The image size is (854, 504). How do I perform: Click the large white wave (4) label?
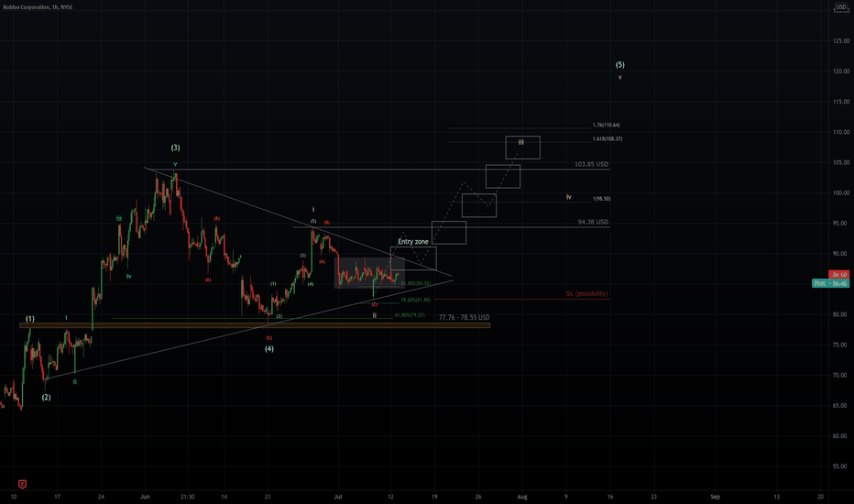pos(269,349)
